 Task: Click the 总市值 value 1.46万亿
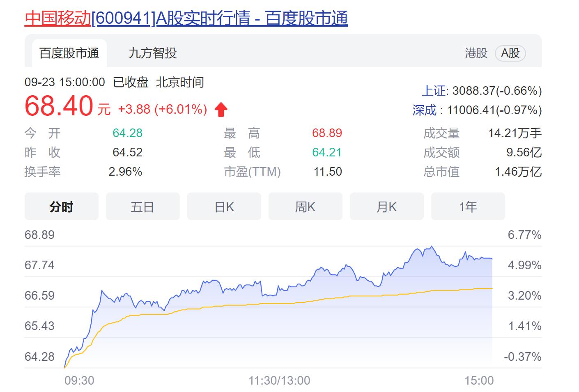tap(518, 172)
